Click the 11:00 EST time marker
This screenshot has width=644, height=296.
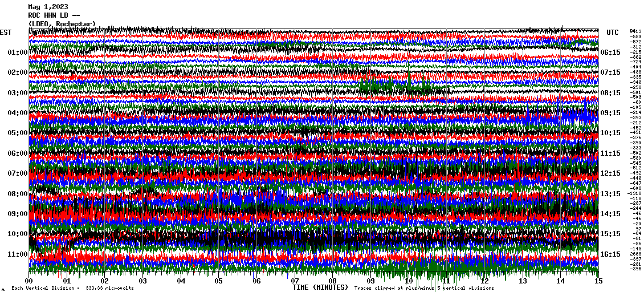click(x=18, y=254)
